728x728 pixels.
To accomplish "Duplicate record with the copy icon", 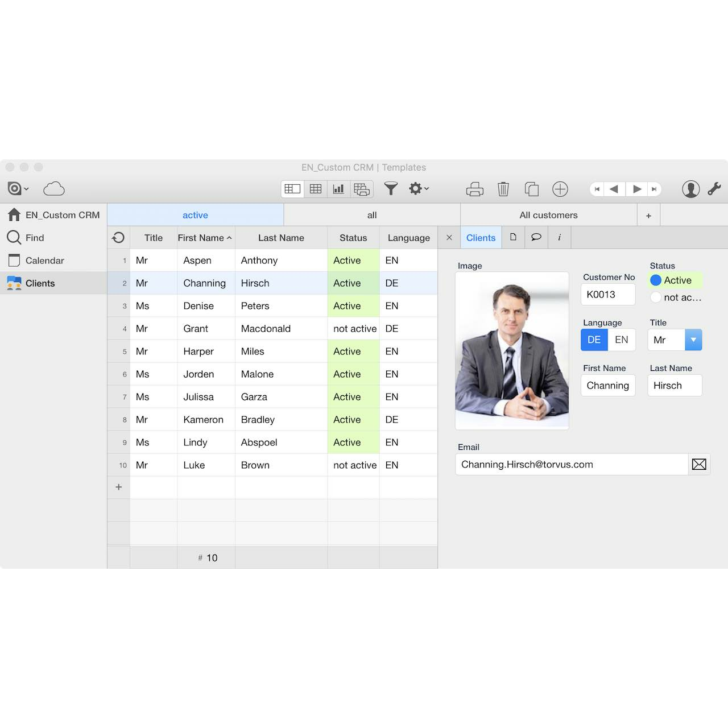I will point(532,188).
